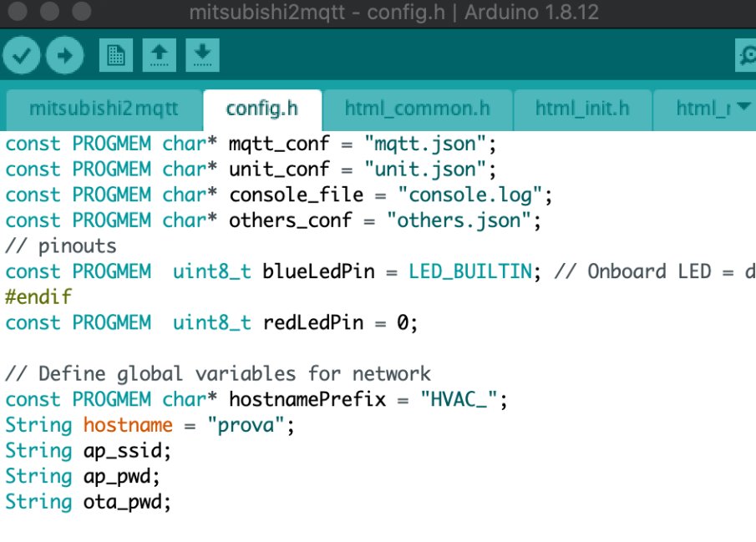Open the html_init.h tab
756x542 pixels.
(x=582, y=109)
